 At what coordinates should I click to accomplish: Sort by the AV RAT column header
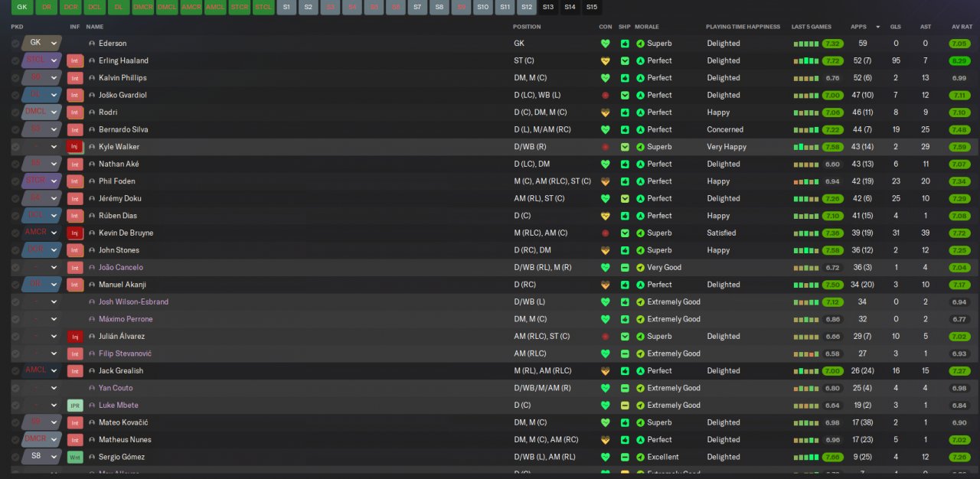pyautogui.click(x=962, y=27)
